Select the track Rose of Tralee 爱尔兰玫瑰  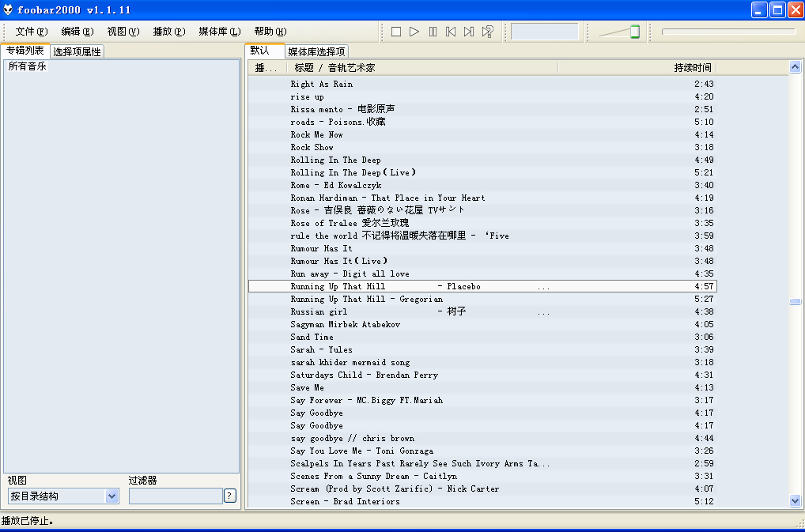click(482, 223)
